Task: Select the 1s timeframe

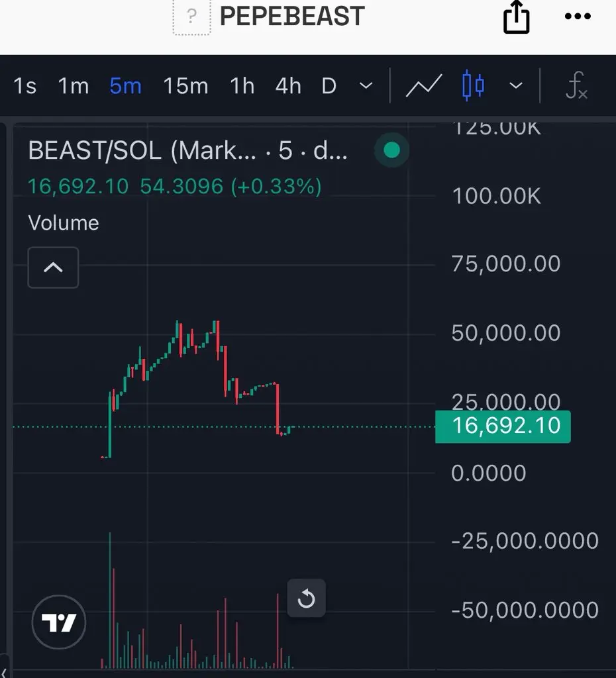Action: coord(25,85)
